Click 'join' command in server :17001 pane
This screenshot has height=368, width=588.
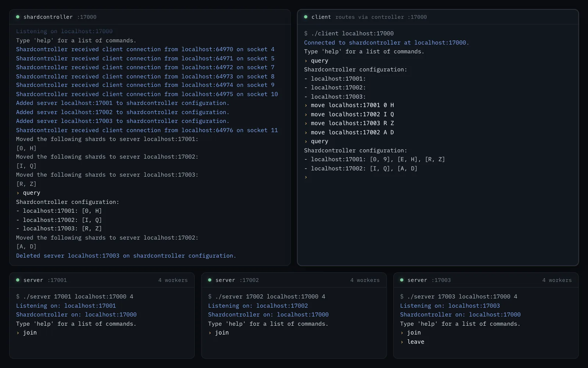click(x=26, y=333)
